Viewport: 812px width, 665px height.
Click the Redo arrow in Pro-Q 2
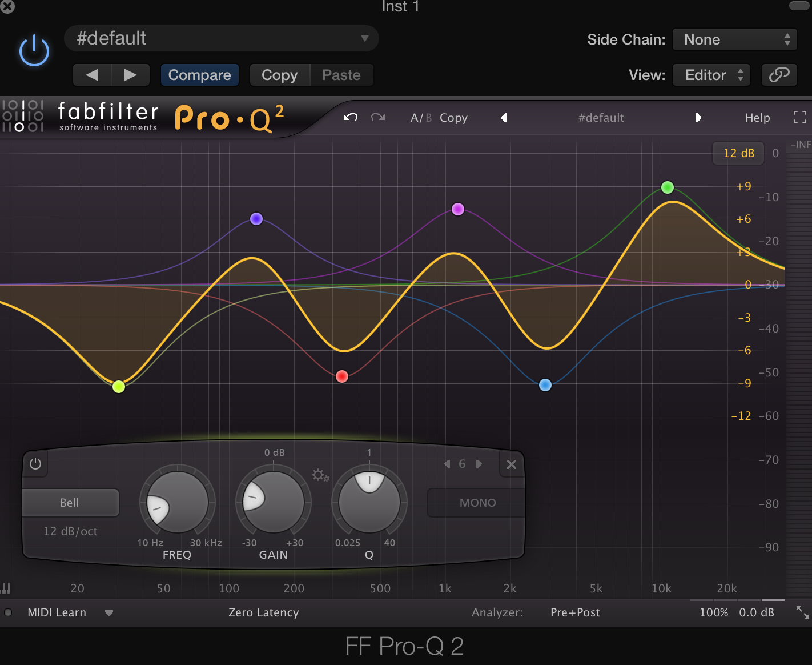point(378,117)
